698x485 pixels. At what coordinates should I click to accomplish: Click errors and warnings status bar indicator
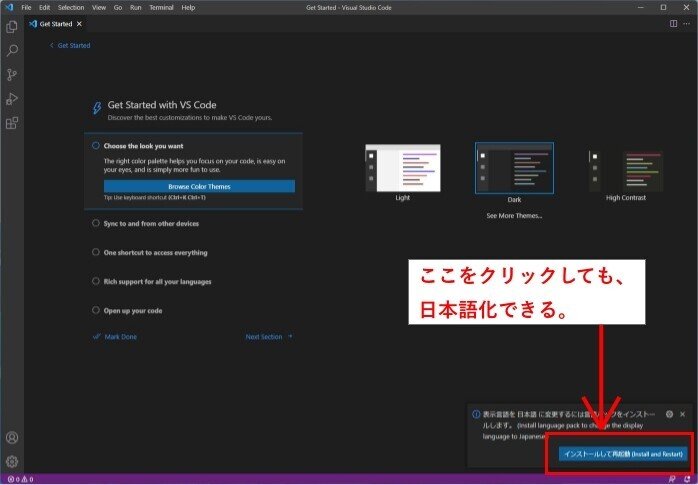[20, 479]
